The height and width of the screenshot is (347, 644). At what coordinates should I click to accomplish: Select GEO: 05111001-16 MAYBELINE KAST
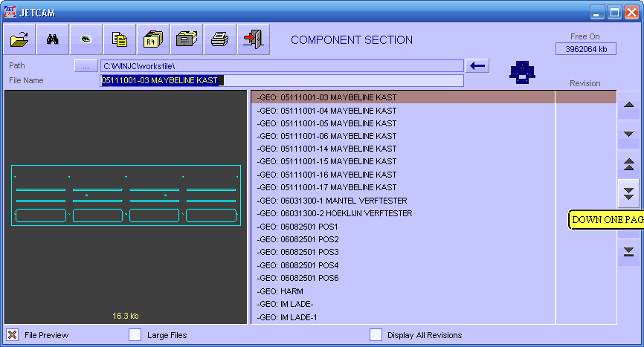tap(403, 175)
